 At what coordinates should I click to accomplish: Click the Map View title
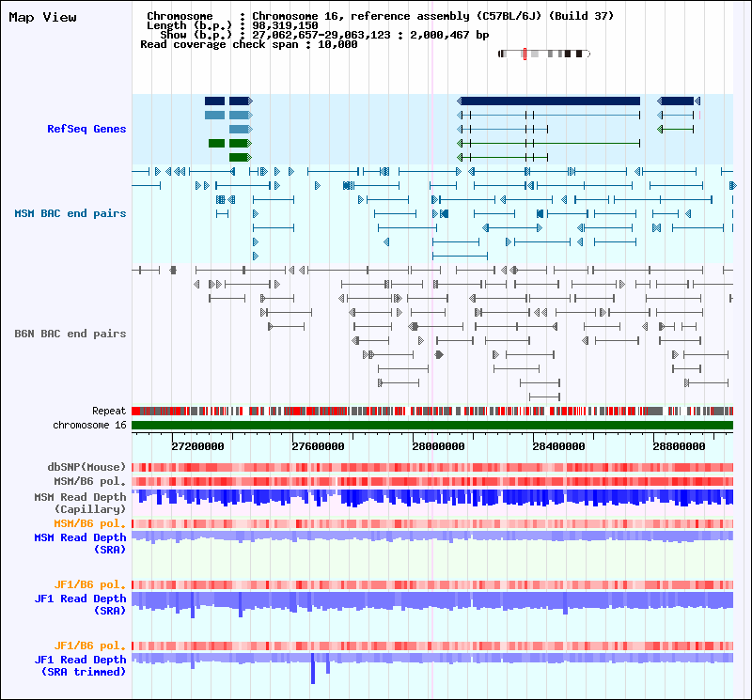(42, 17)
